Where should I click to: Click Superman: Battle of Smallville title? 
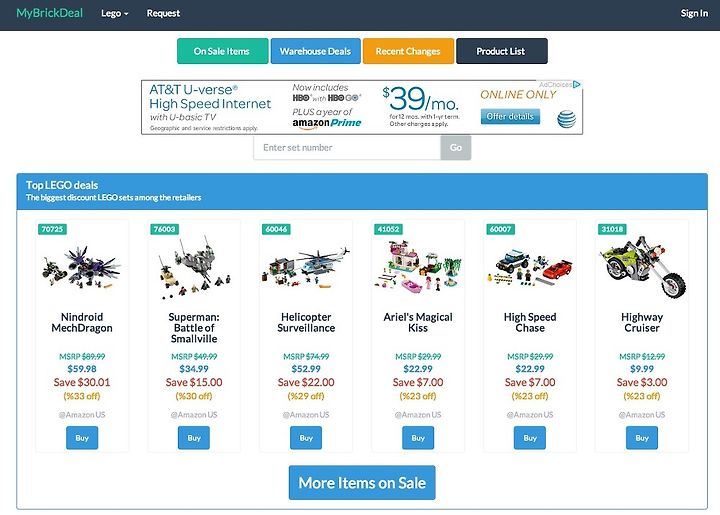pos(194,328)
